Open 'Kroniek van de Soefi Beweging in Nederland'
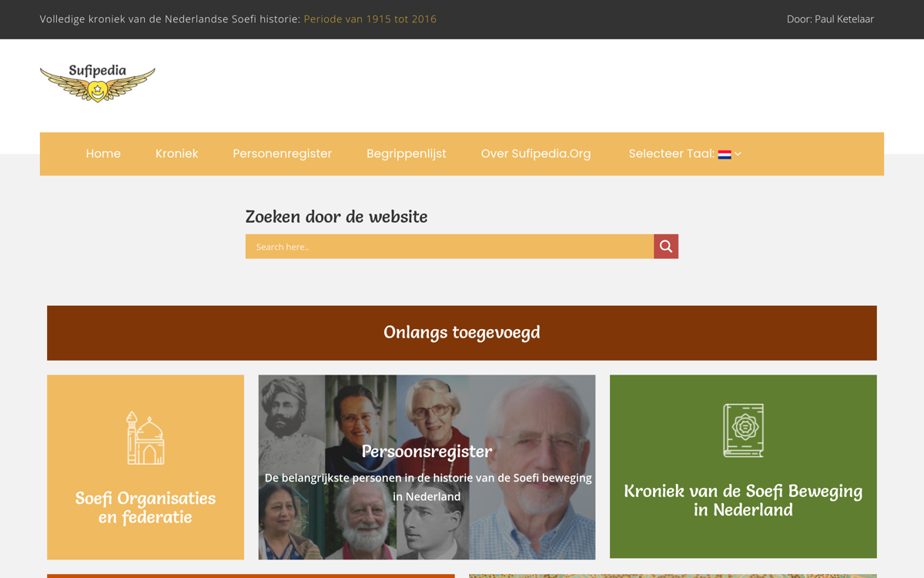 tap(743, 466)
